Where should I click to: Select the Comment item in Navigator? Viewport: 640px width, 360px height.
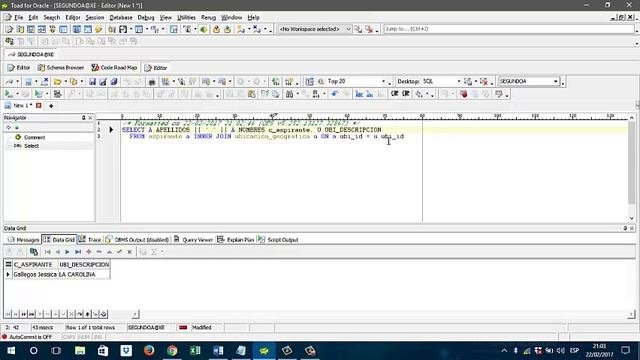(35, 138)
